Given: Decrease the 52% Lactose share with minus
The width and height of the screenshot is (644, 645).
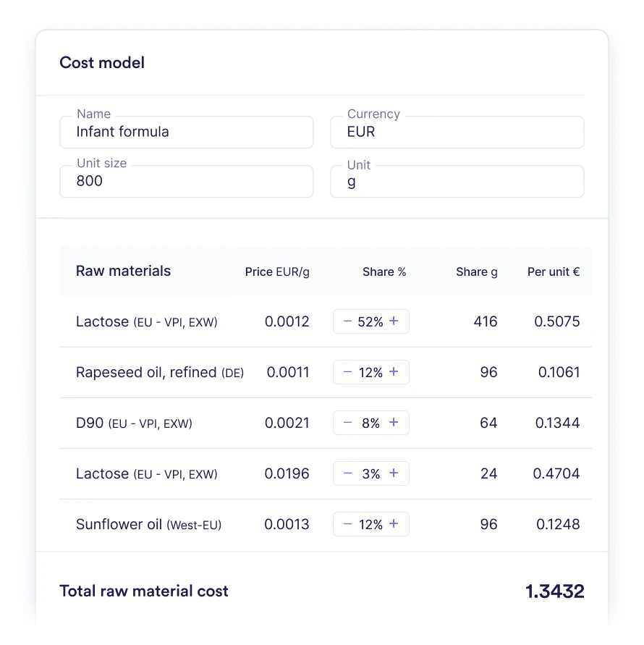Looking at the screenshot, I should (x=347, y=321).
